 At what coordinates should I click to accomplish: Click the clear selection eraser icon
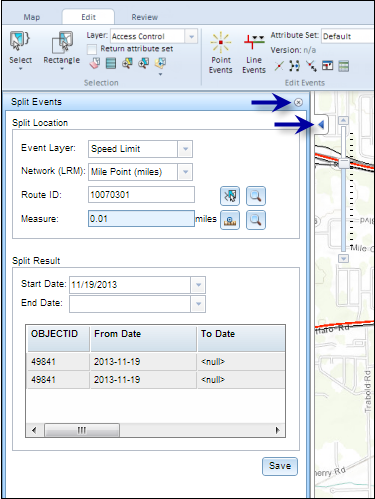[x=95, y=63]
